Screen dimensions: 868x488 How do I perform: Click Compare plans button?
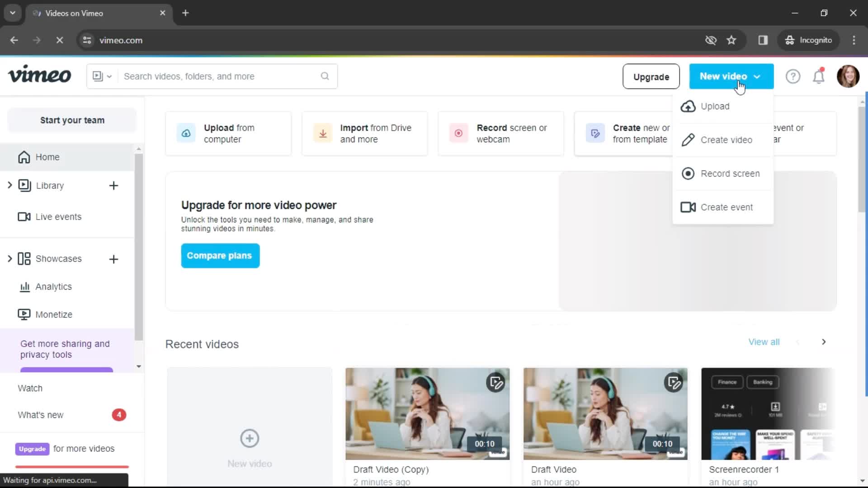coord(220,256)
